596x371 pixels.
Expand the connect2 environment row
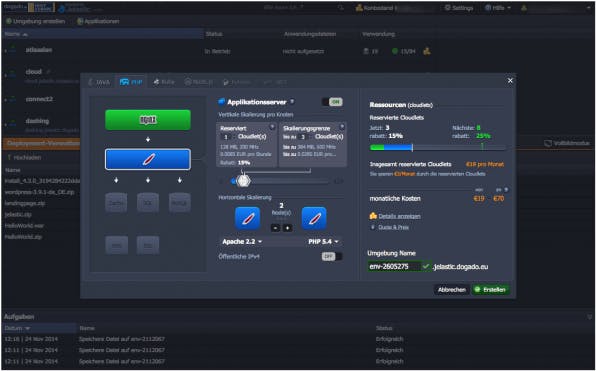6,100
